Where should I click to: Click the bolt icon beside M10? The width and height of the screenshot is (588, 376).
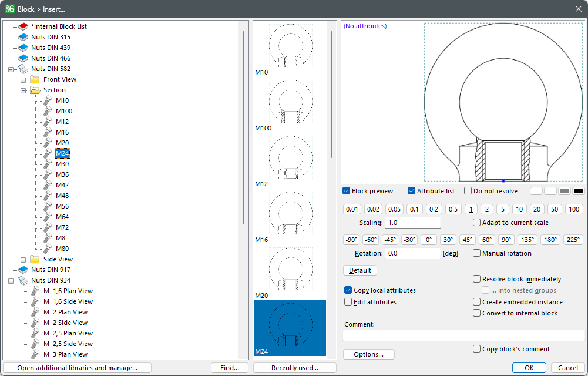coord(48,100)
